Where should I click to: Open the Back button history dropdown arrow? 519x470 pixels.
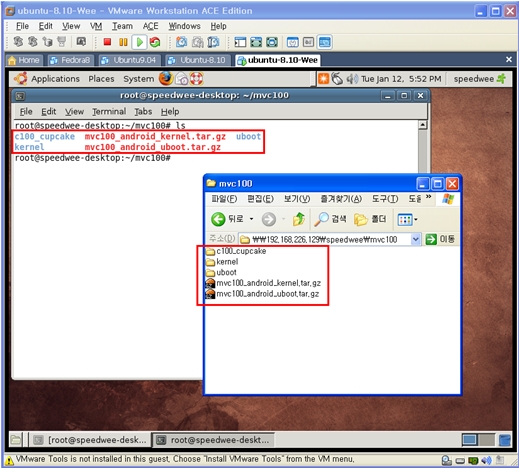252,219
